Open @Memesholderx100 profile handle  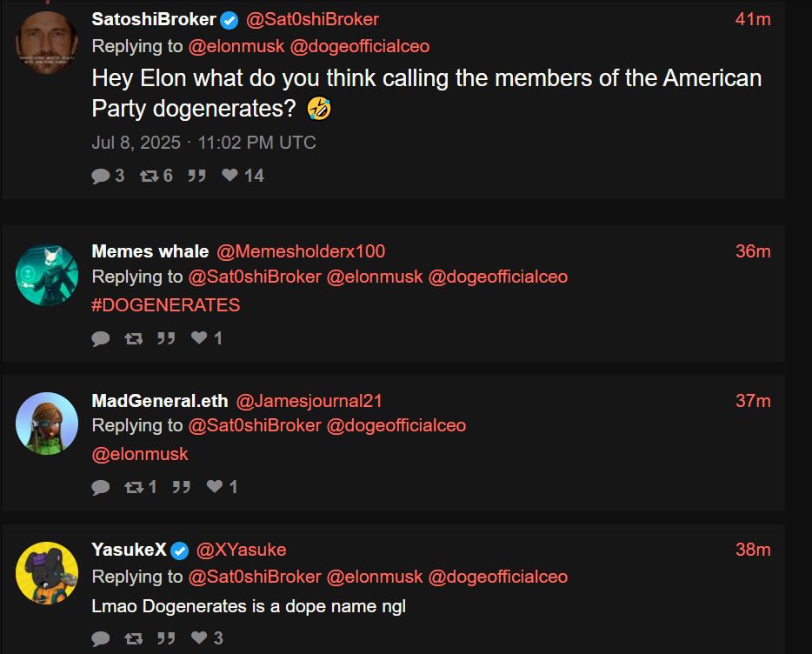tap(301, 251)
